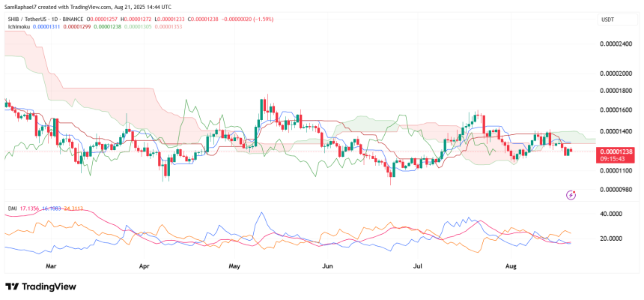The height and width of the screenshot is (300, 644).
Task: Click the 0.00002400 price scale label
Action: click(x=620, y=44)
